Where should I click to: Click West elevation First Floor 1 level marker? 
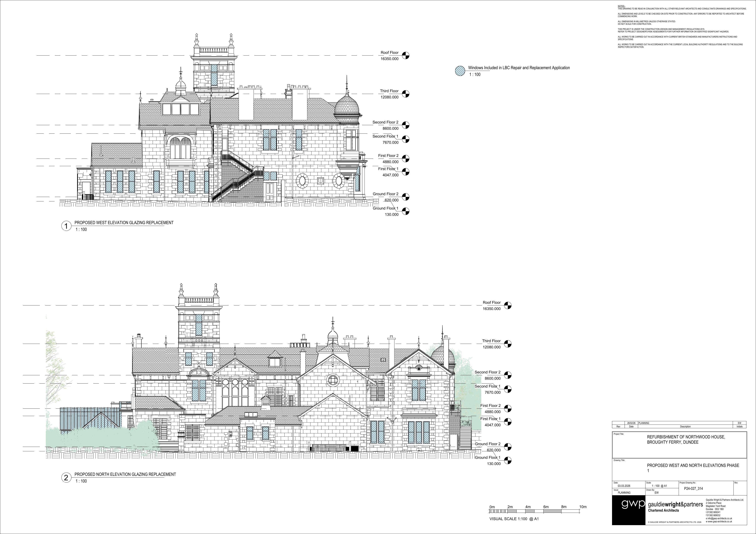pos(406,172)
